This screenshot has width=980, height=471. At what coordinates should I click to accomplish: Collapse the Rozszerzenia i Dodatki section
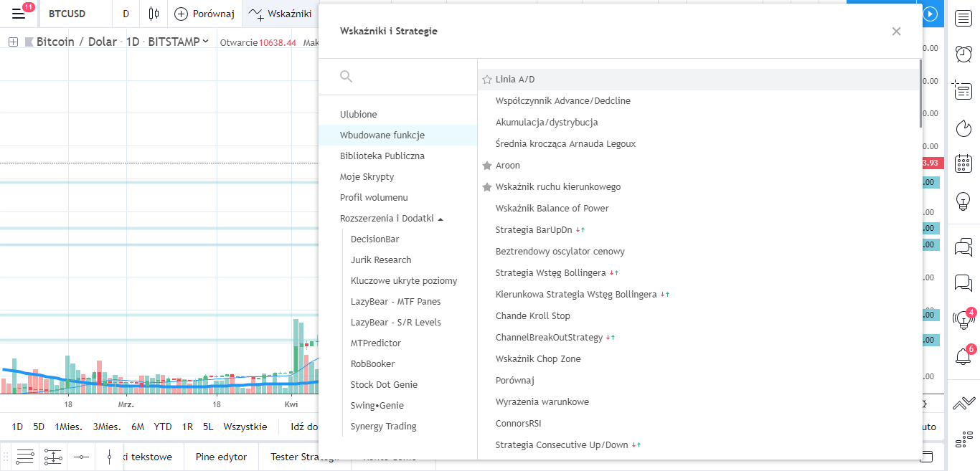(x=440, y=219)
